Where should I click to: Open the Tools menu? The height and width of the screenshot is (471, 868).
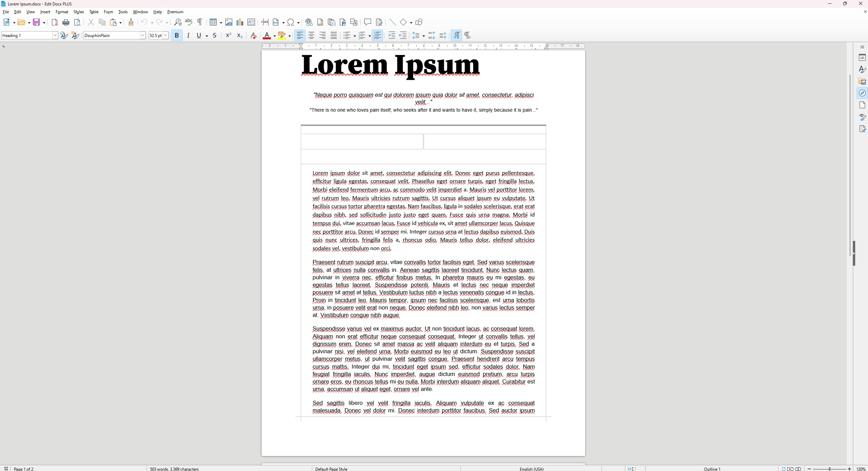pyautogui.click(x=123, y=12)
